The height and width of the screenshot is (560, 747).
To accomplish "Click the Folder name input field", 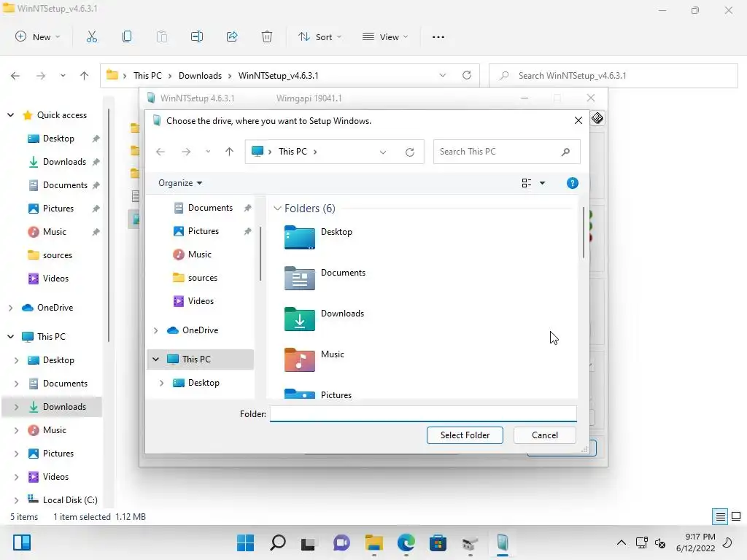I will point(423,413).
